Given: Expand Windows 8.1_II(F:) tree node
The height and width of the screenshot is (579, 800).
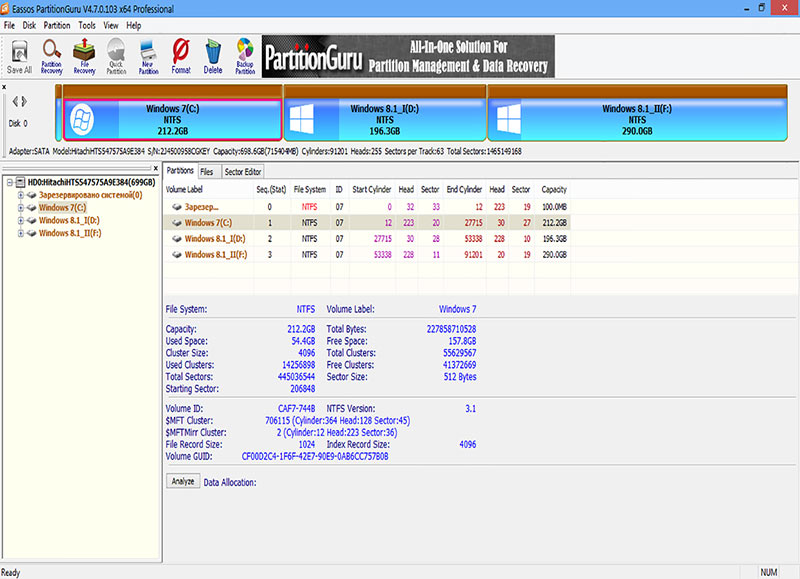Looking at the screenshot, I should click(20, 233).
